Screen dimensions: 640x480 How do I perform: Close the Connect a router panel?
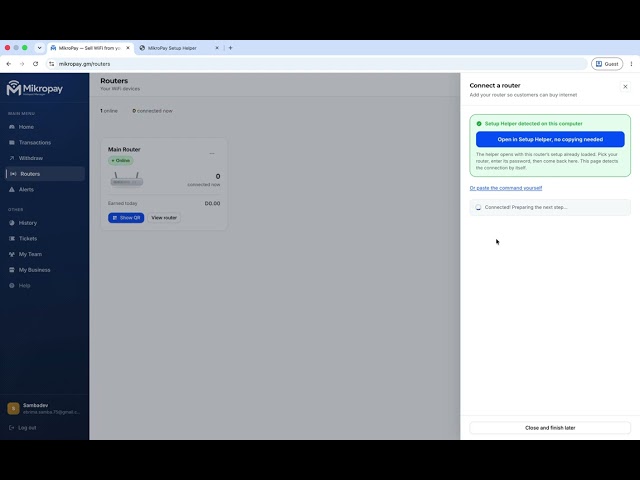(x=625, y=87)
